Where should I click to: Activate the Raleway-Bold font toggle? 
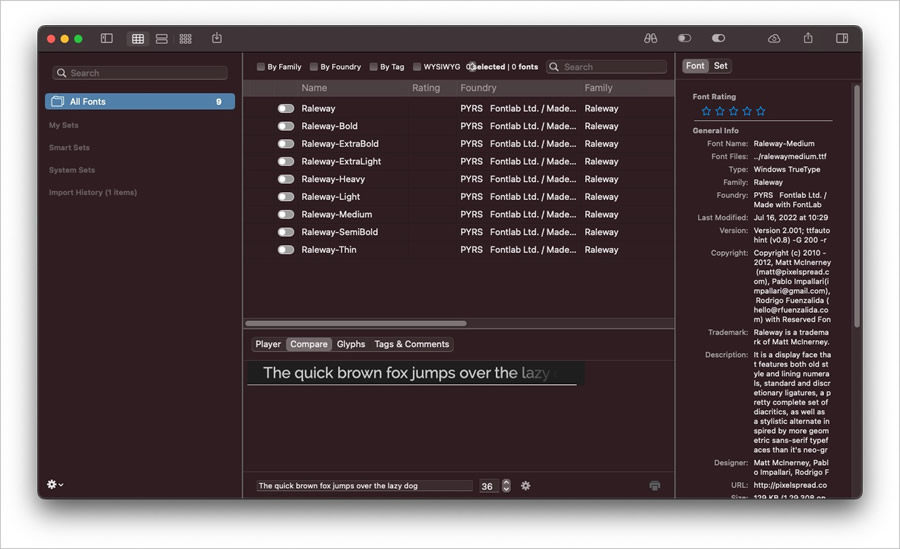click(x=286, y=126)
